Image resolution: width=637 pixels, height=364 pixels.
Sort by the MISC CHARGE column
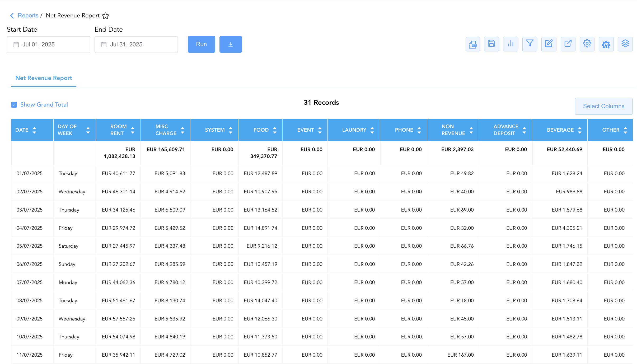182,130
